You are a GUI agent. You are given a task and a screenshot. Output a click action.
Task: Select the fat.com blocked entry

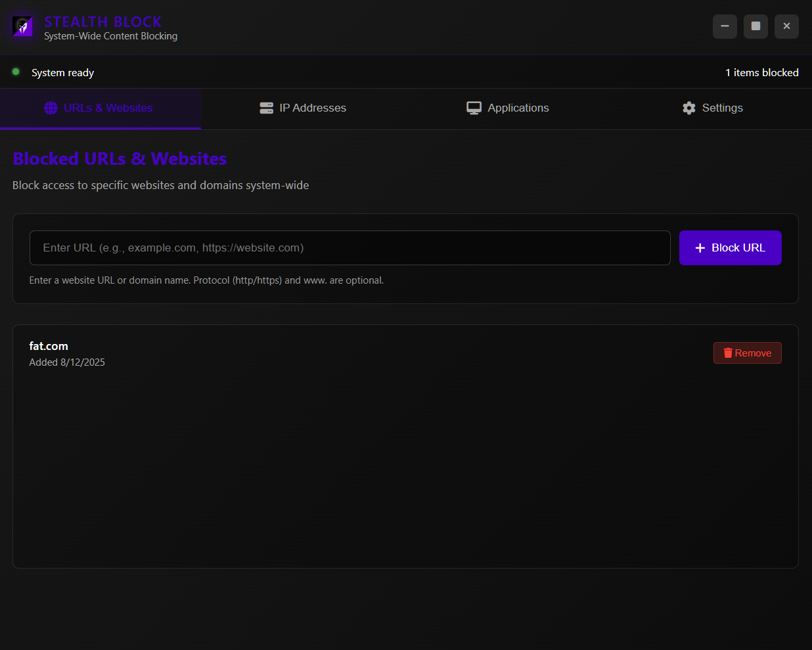tap(49, 347)
